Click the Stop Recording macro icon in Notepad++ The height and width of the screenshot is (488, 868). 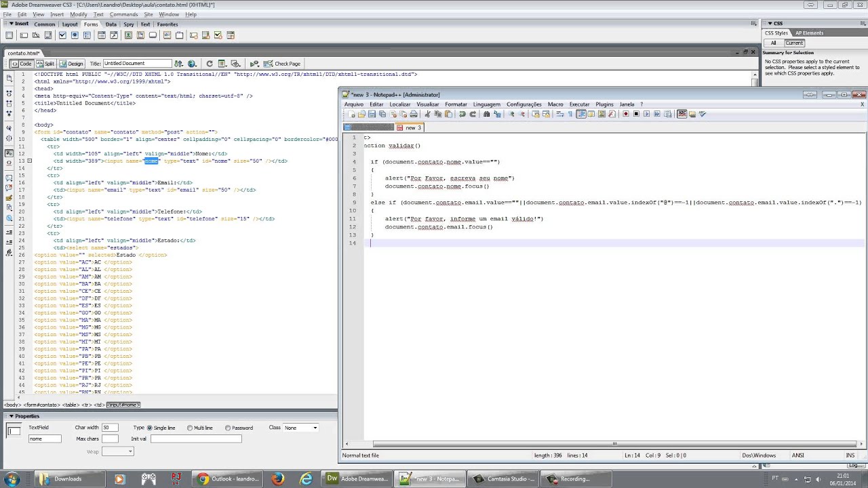[x=636, y=114]
